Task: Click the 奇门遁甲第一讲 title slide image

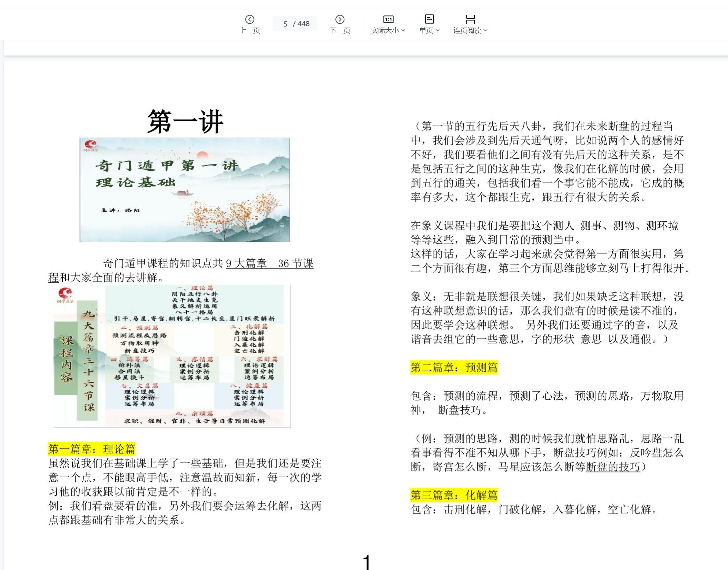Action: coord(185,190)
